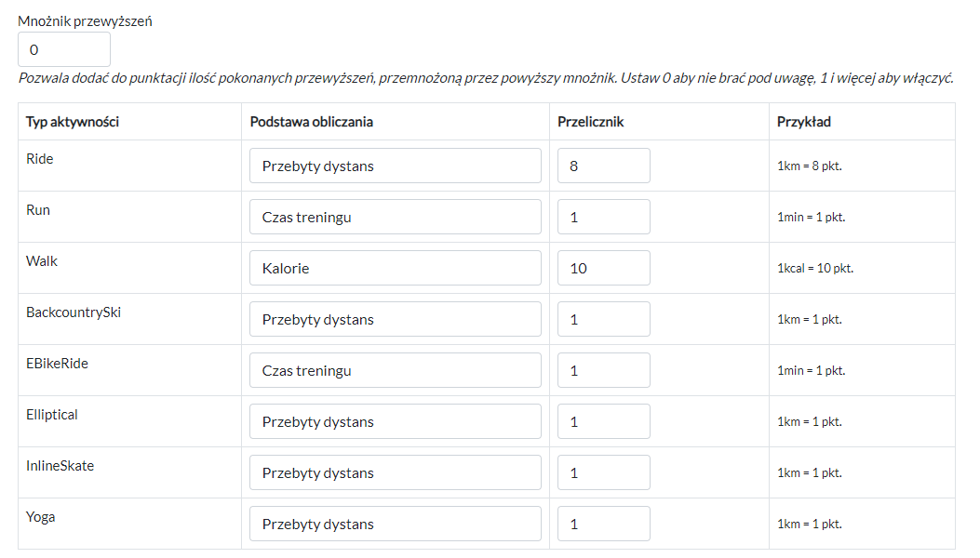Focus the InlineSkate Przelicznik field
980x558 pixels.
click(x=603, y=472)
